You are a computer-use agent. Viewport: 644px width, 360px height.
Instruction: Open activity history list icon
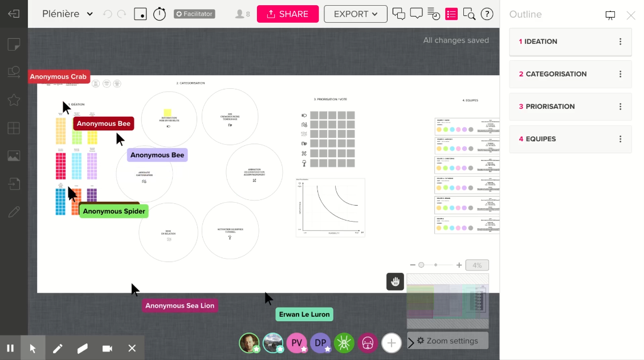pos(434,14)
